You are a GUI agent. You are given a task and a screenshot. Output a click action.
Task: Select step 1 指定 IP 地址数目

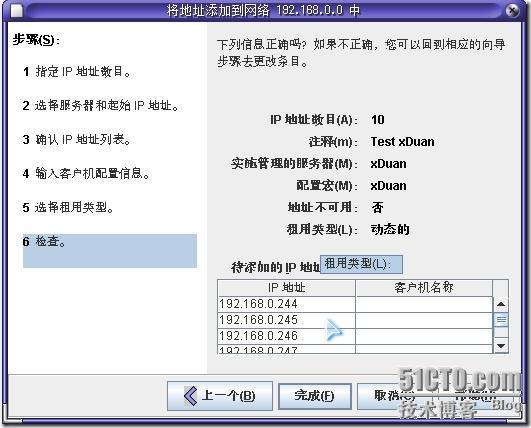coord(77,71)
